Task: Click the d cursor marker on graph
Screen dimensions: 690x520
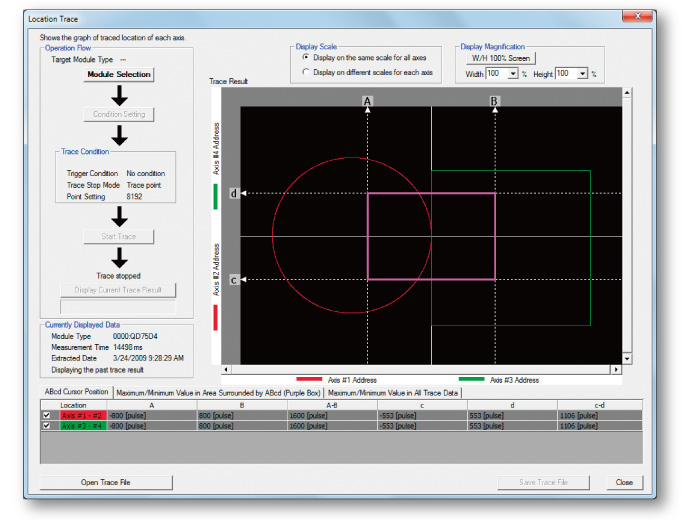Action: tap(234, 193)
